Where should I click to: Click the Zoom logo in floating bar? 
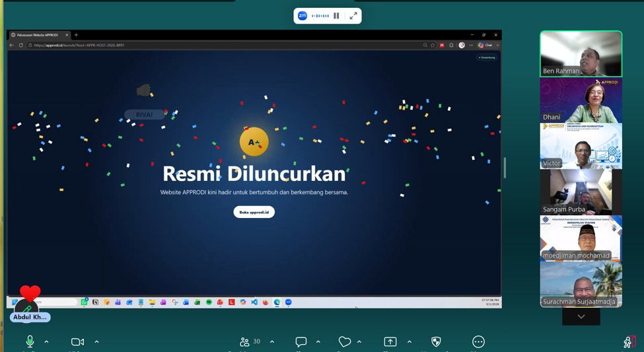(x=303, y=16)
